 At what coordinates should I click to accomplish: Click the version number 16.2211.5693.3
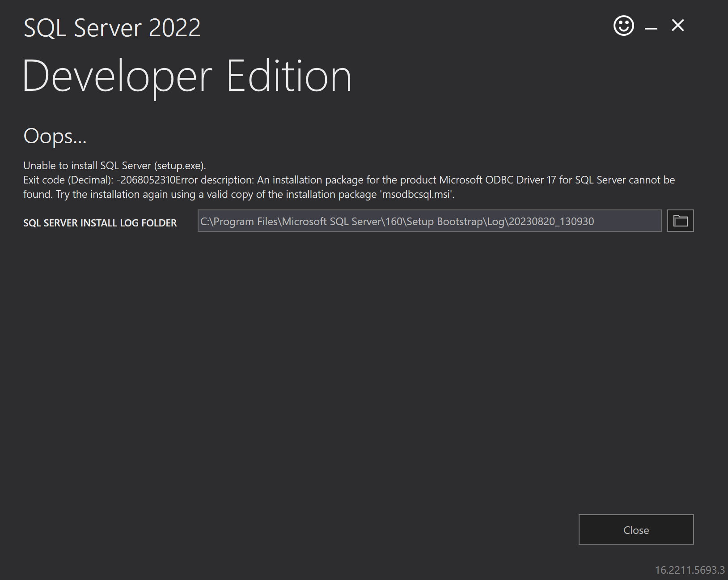[690, 570]
